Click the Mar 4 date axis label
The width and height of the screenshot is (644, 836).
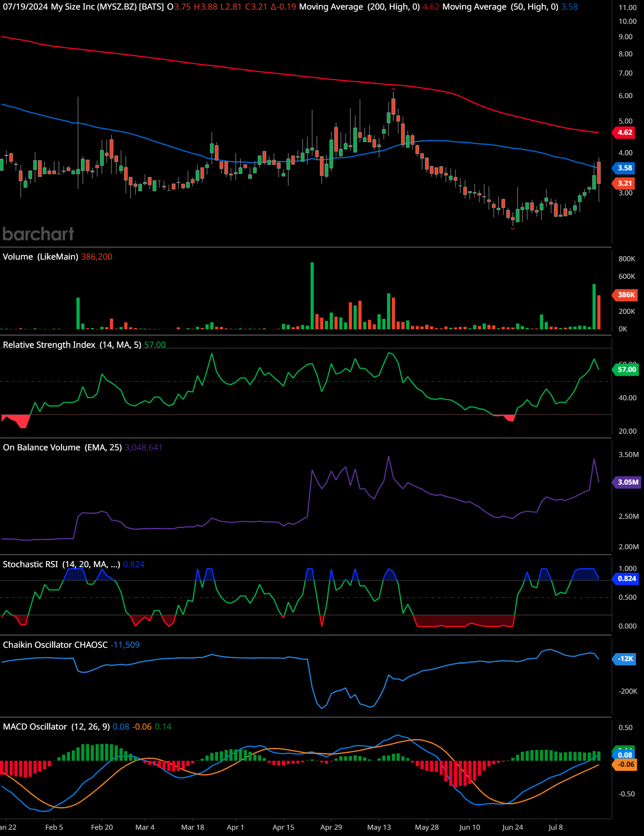coord(145,827)
